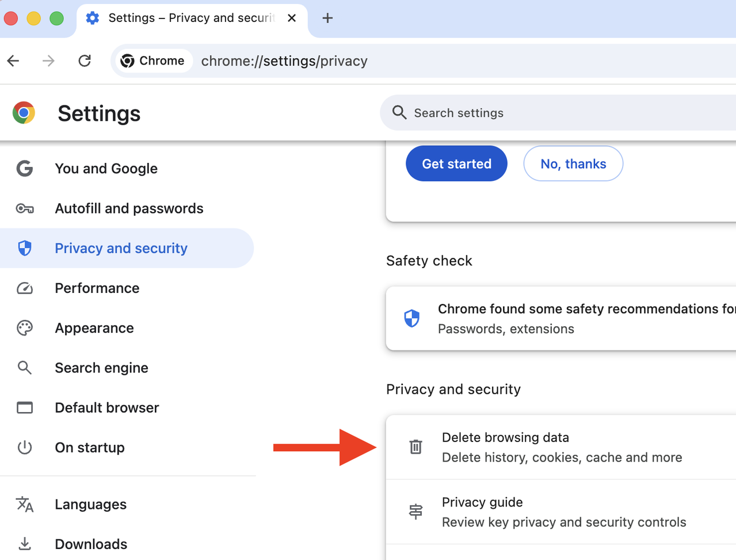Click the speedometer Performance icon
Viewport: 736px width, 560px height.
(x=25, y=288)
